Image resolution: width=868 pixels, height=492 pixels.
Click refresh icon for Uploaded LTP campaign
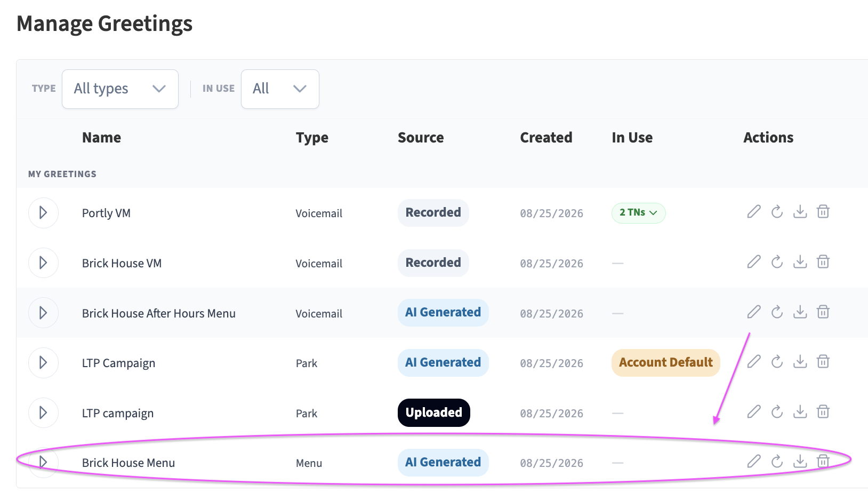[777, 411]
